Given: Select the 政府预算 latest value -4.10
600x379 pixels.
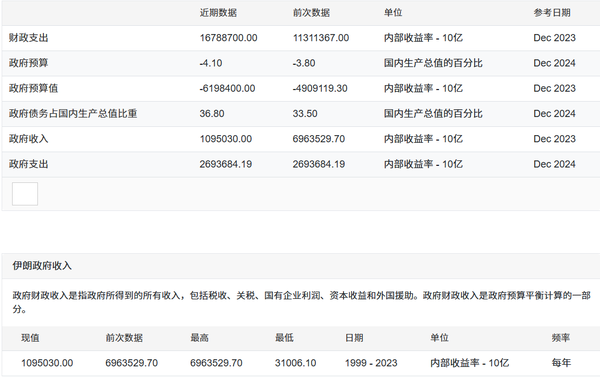Looking at the screenshot, I should tap(211, 63).
